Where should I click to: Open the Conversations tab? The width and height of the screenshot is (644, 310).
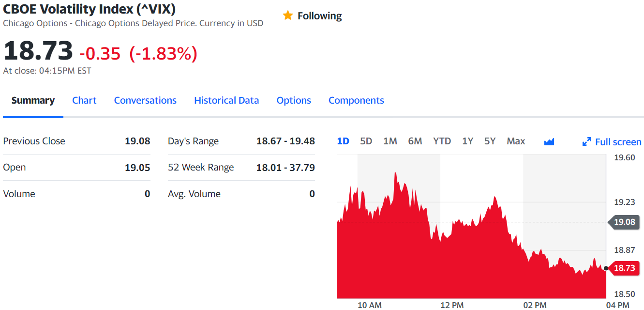point(145,100)
